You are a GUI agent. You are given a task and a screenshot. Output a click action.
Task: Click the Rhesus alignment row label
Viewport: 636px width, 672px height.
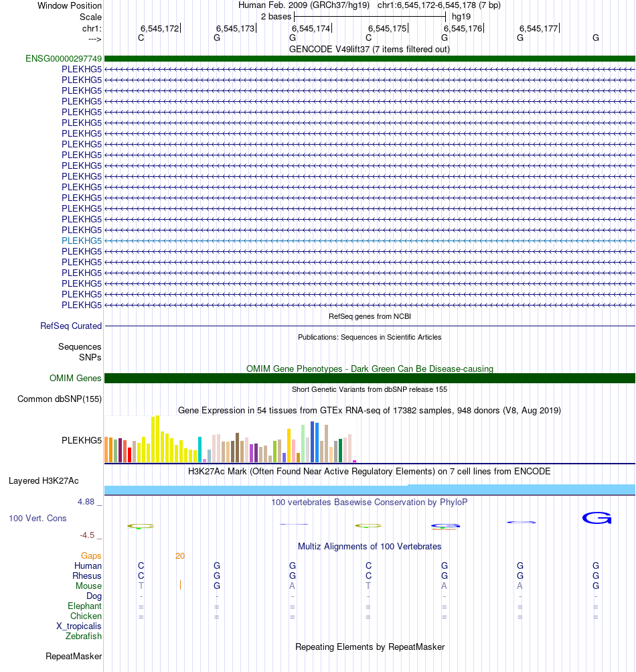point(86,576)
